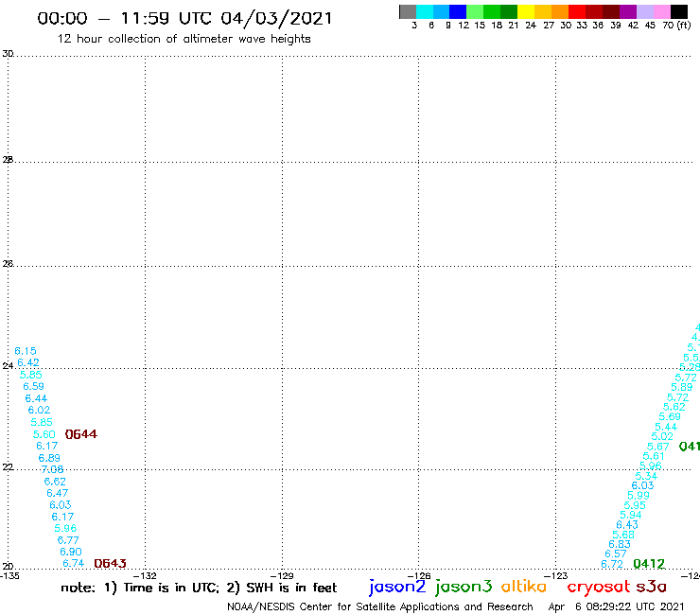Viewport: 700px width, 615px height.
Task: Click the 70 (ft) legend label
Action: tap(676, 26)
